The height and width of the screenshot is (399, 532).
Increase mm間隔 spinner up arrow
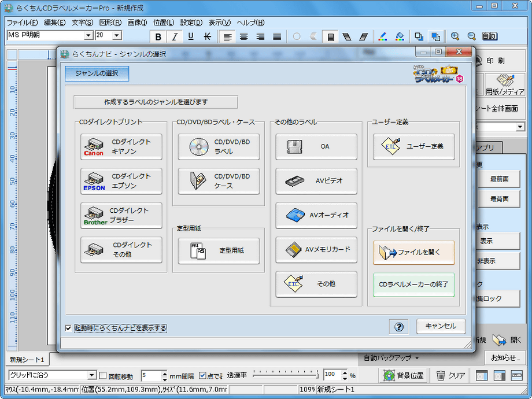pos(165,373)
